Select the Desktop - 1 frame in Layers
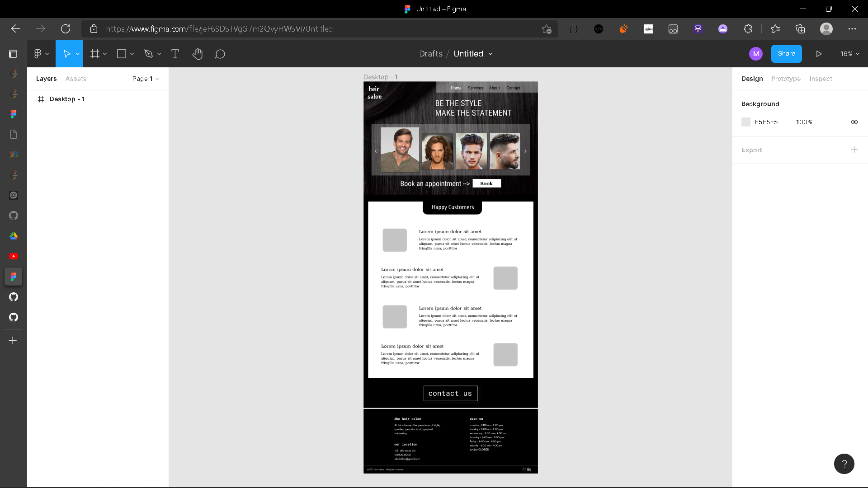Image resolution: width=868 pixels, height=488 pixels. (67, 99)
